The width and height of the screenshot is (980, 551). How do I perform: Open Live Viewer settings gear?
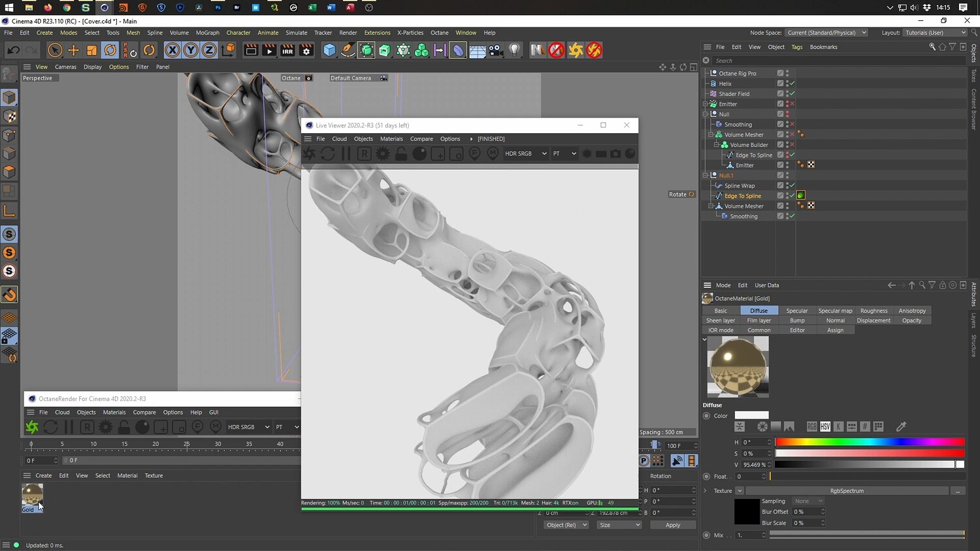click(x=383, y=153)
